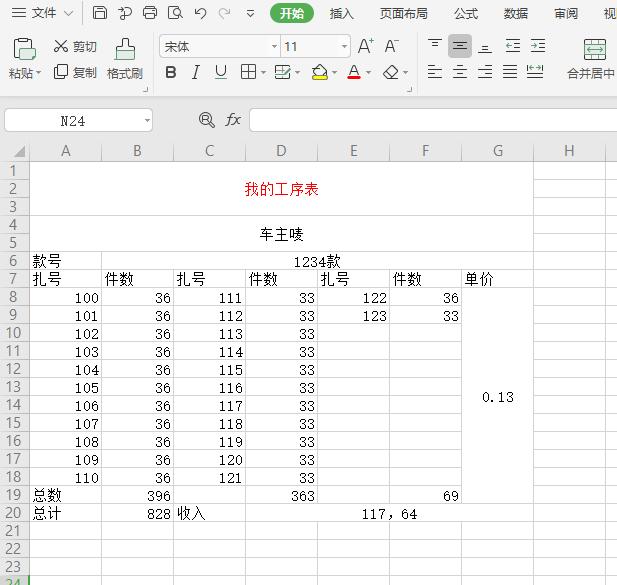The image size is (617, 585).
Task: Click the Eraser clear icon
Action: [391, 72]
